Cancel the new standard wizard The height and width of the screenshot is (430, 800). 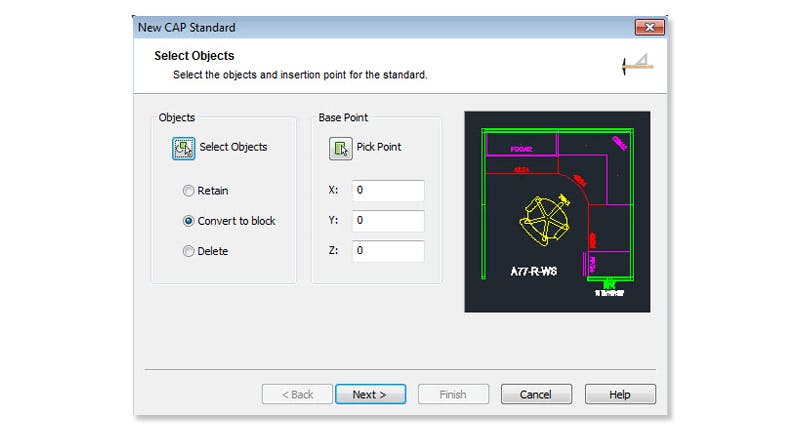click(536, 394)
